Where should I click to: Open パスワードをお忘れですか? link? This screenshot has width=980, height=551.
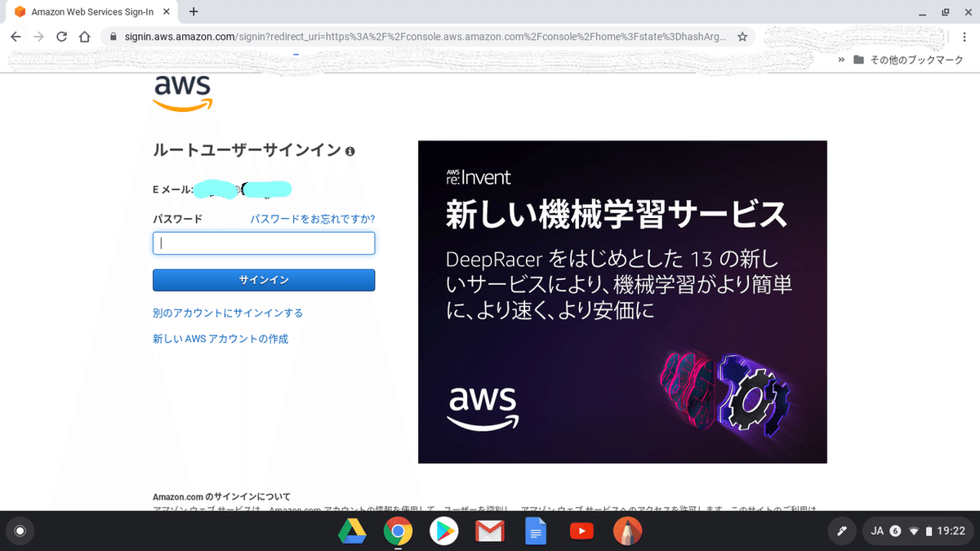click(313, 219)
